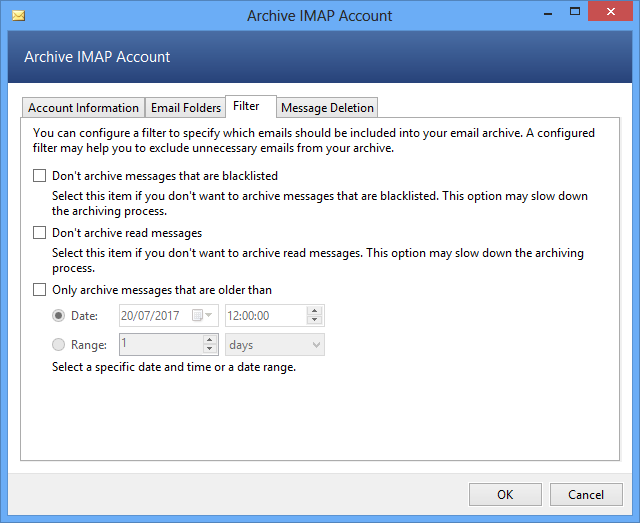The height and width of the screenshot is (523, 640).
Task: Select the Date radio button
Action: (x=59, y=316)
